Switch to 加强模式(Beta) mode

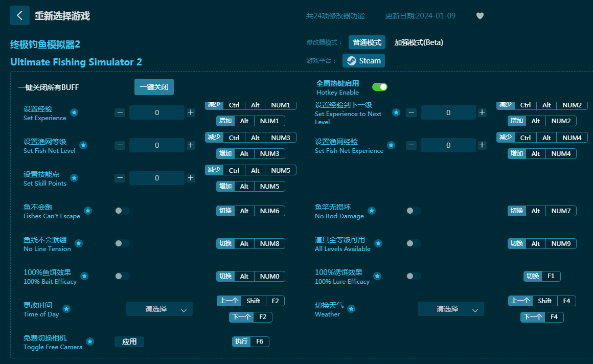click(x=419, y=42)
